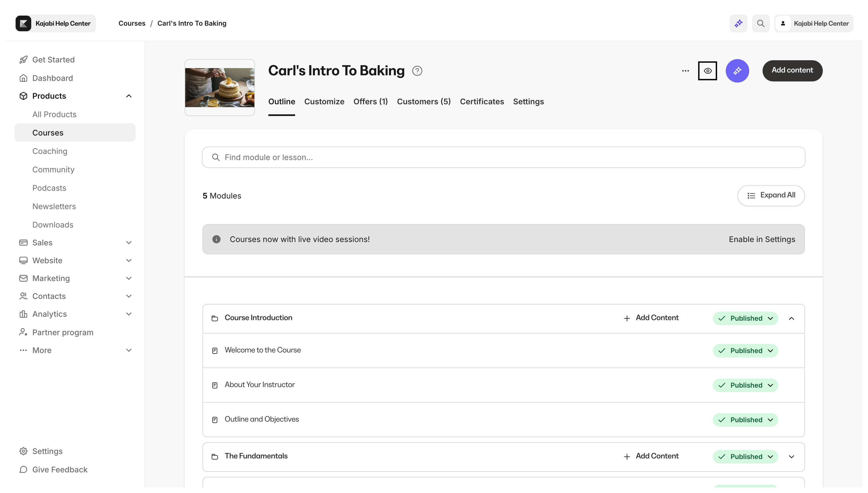Click the help question mark icon

coord(417,71)
